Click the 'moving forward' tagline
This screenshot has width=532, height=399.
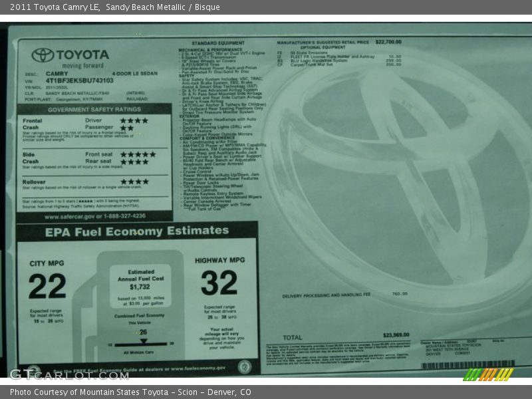pyautogui.click(x=82, y=65)
